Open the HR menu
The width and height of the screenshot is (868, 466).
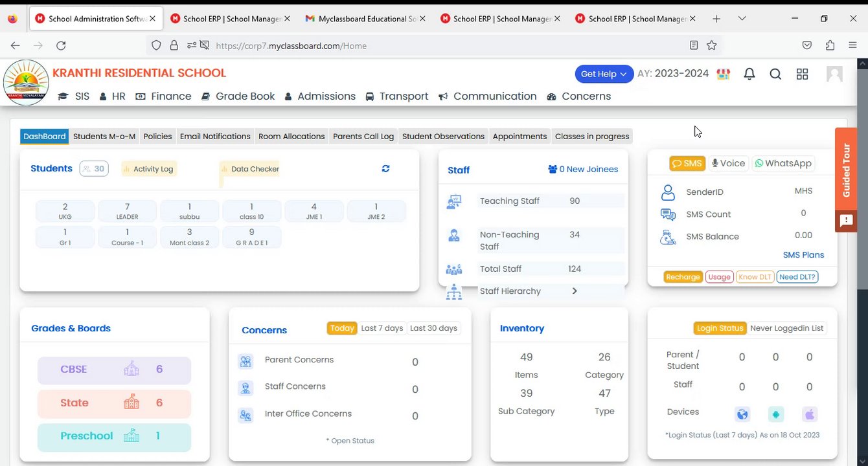pyautogui.click(x=112, y=96)
